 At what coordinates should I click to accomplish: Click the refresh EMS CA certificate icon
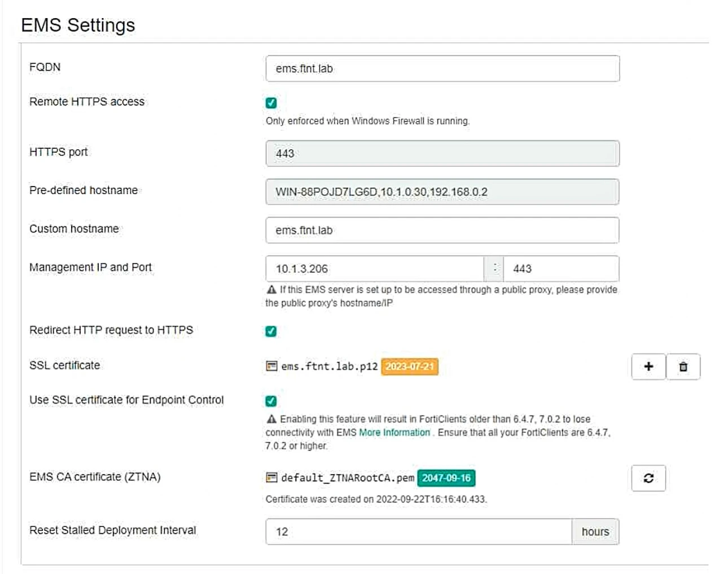coord(648,478)
